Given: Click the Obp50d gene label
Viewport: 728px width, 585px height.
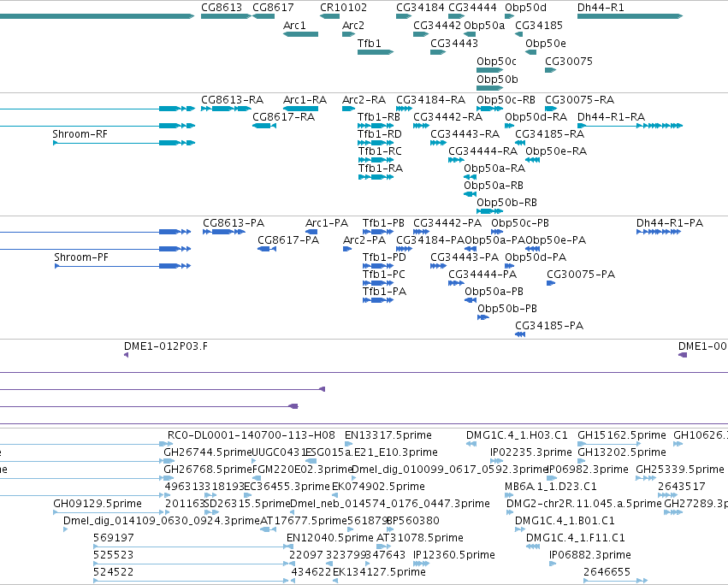Looking at the screenshot, I should [525, 8].
